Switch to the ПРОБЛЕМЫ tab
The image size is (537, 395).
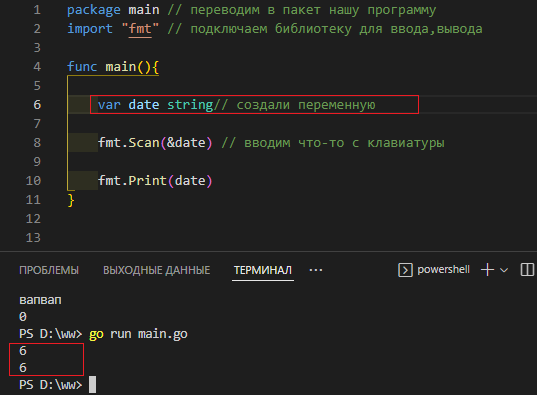49,270
